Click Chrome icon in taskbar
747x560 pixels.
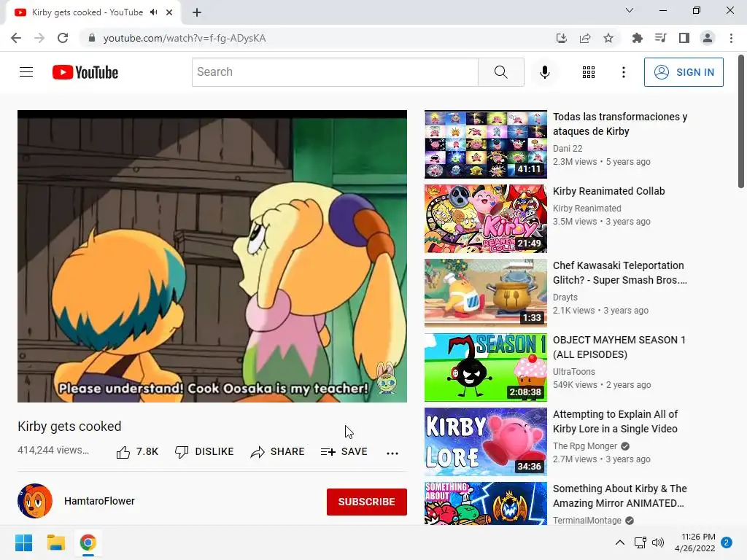(88, 542)
